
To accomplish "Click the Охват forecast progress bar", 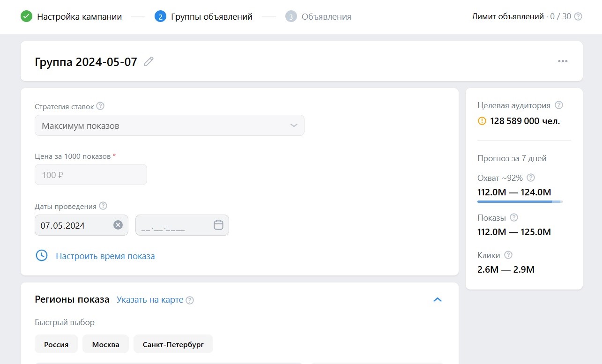I will click(x=520, y=201).
